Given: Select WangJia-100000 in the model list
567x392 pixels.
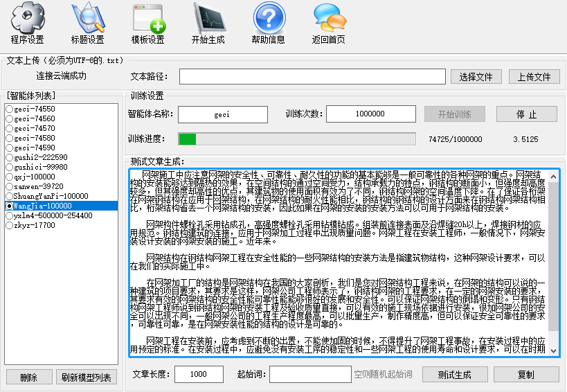Looking at the screenshot, I should [x=10, y=206].
